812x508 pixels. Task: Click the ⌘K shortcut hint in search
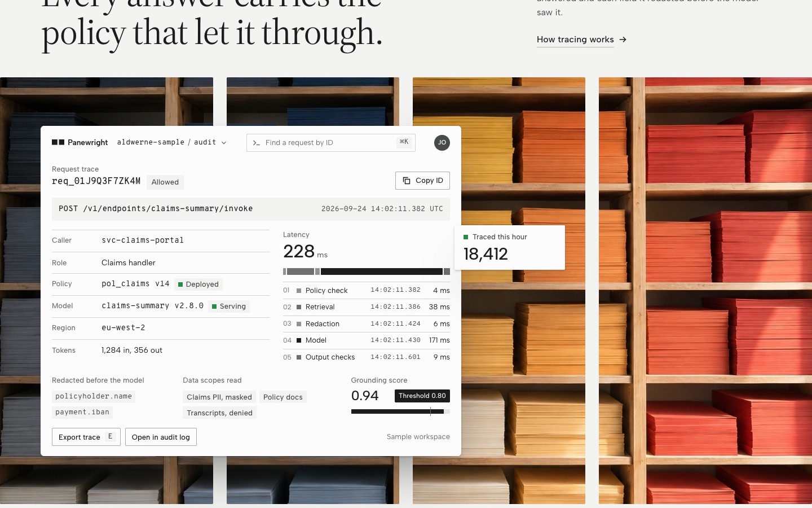coord(404,142)
